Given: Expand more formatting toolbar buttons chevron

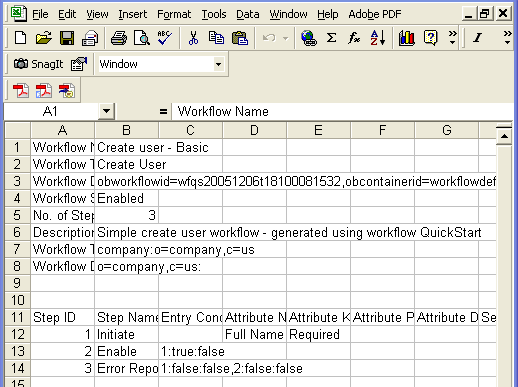Looking at the screenshot, I should click(x=507, y=38).
